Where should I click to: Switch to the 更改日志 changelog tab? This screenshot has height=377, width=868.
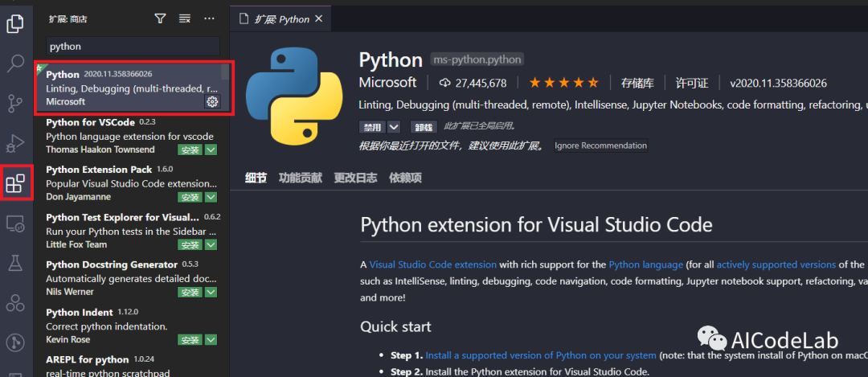click(x=355, y=178)
